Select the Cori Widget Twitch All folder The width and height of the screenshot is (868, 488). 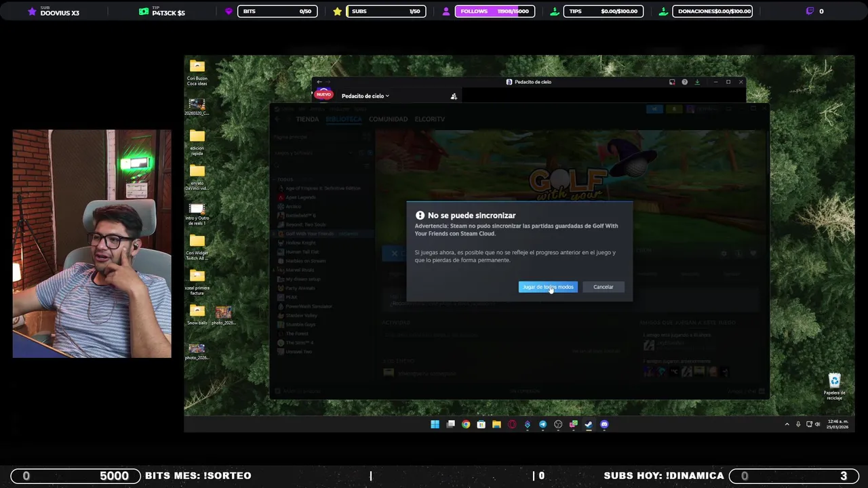[x=197, y=247]
